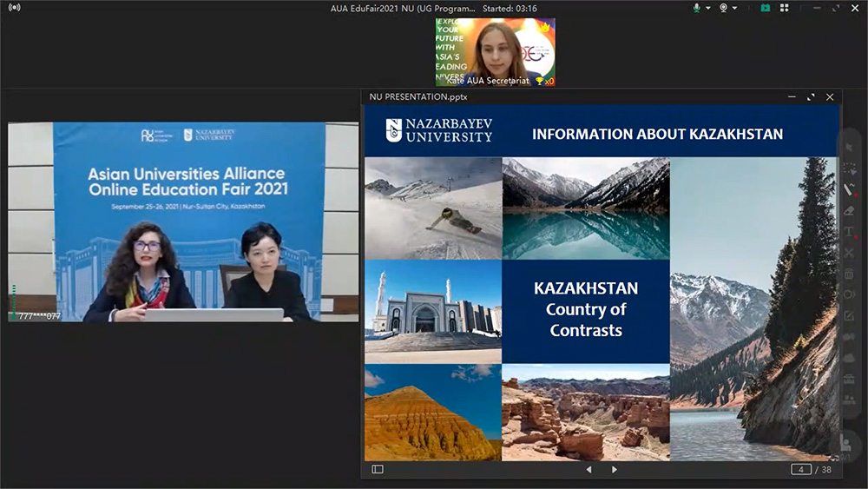Go to next slide arrow
Image resolution: width=868 pixels, height=489 pixels.
pos(614,469)
